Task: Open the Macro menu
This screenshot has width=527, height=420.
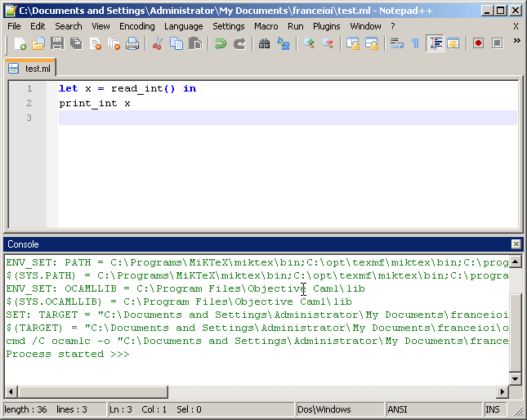Action: click(266, 26)
